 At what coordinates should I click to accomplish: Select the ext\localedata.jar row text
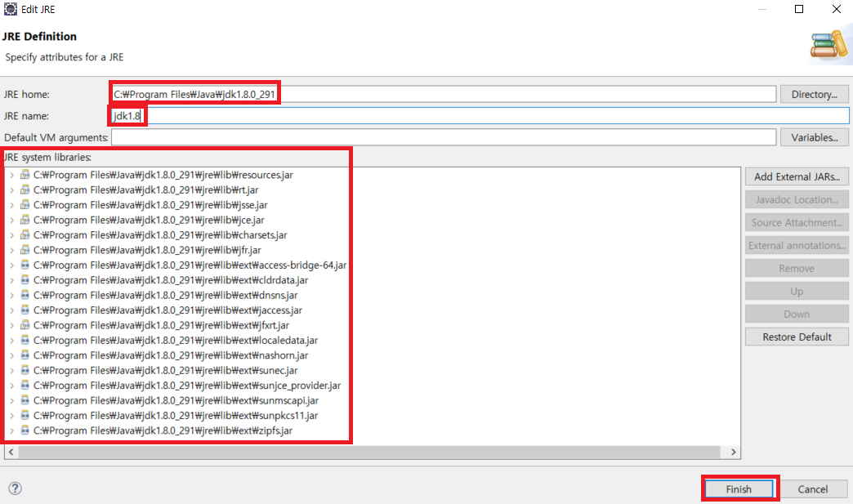pyautogui.click(x=176, y=341)
